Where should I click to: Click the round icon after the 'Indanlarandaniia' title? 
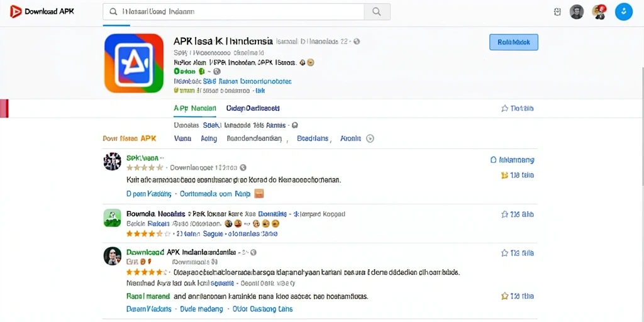[253, 252]
